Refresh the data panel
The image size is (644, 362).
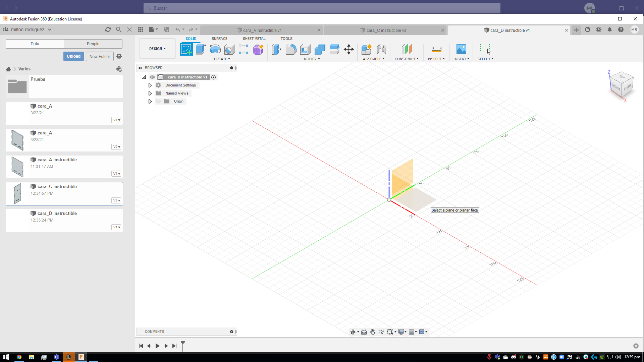point(108,29)
